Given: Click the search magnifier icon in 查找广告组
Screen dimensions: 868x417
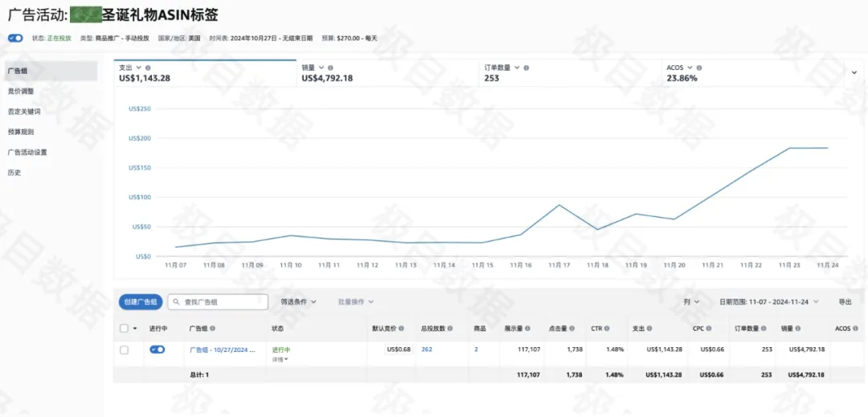Looking at the screenshot, I should pos(177,302).
